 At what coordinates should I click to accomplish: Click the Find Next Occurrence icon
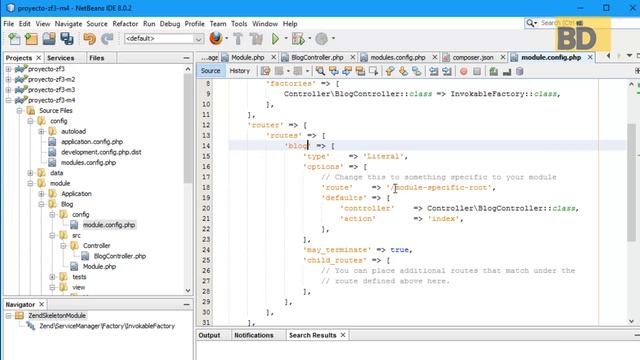click(347, 71)
